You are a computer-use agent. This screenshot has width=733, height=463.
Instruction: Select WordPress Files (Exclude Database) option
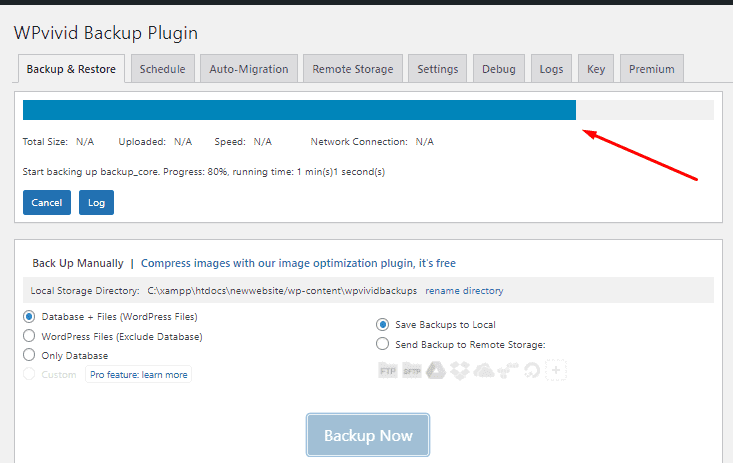29,336
